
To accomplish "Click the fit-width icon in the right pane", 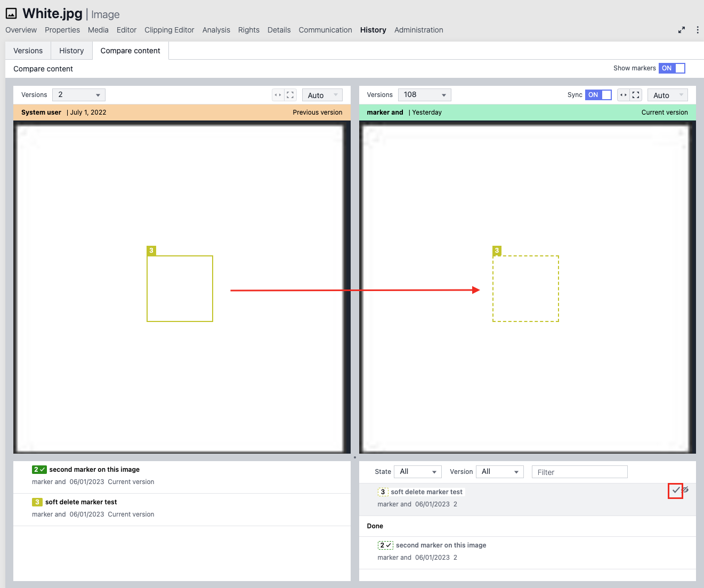I will pos(623,95).
